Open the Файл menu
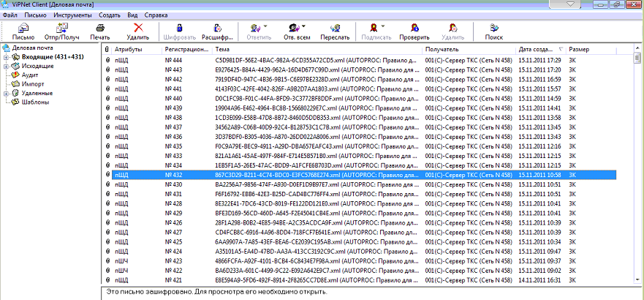Viewport: 644px width, 300px height. [x=10, y=15]
